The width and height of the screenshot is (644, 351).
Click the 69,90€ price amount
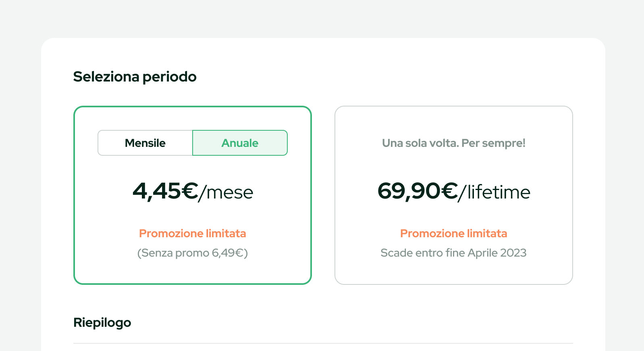pyautogui.click(x=418, y=191)
